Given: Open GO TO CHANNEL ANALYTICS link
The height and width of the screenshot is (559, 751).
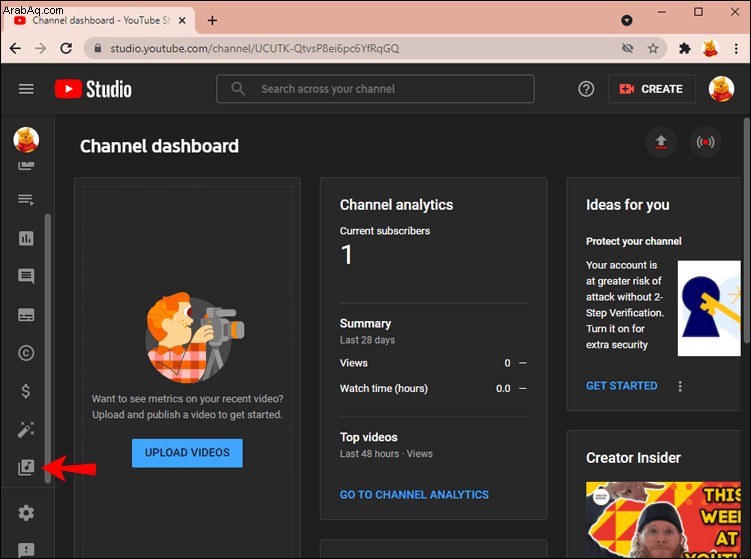Looking at the screenshot, I should pos(414,495).
